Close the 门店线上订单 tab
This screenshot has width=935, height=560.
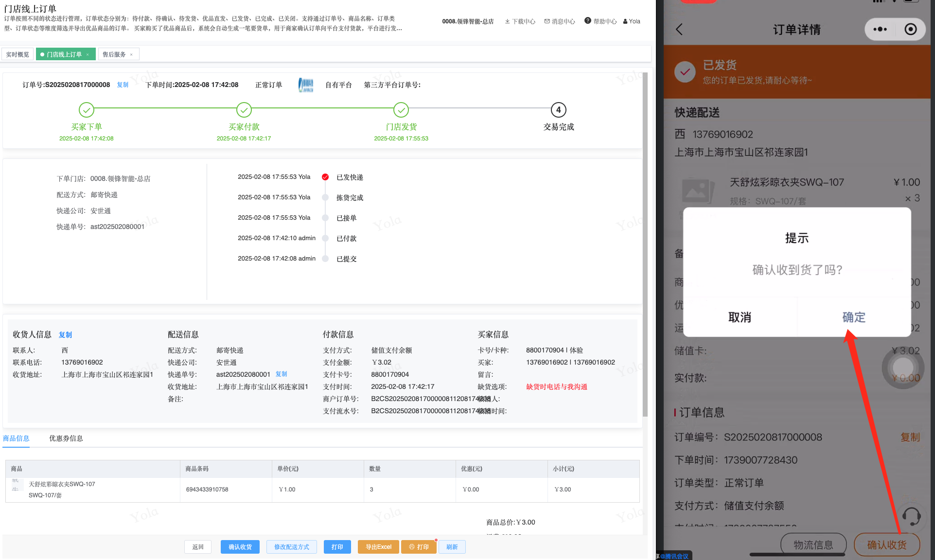pyautogui.click(x=88, y=54)
